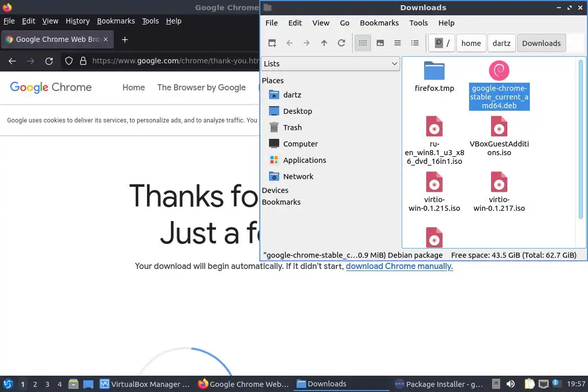Go back in Firefox
Screen dimensions: 588x392
tap(12, 61)
